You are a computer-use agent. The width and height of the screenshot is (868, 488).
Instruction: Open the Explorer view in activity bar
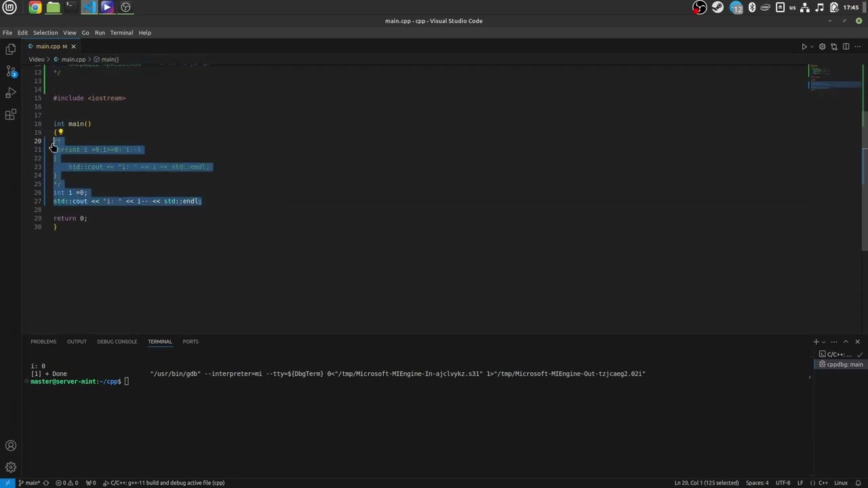pyautogui.click(x=11, y=49)
